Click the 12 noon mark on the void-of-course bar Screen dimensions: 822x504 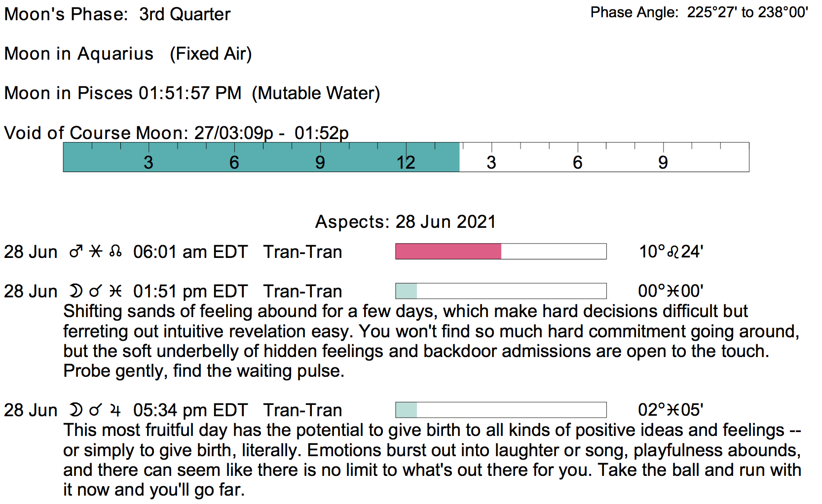point(406,162)
